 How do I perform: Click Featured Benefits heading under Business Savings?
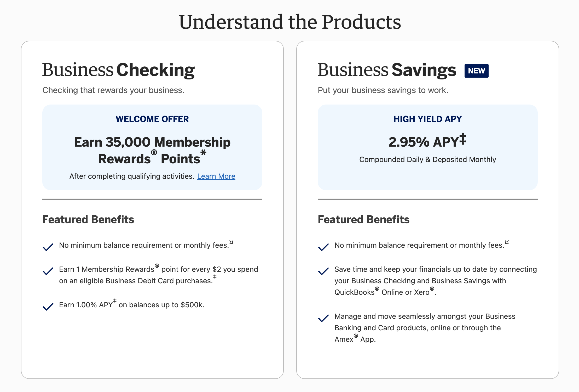[x=364, y=220]
